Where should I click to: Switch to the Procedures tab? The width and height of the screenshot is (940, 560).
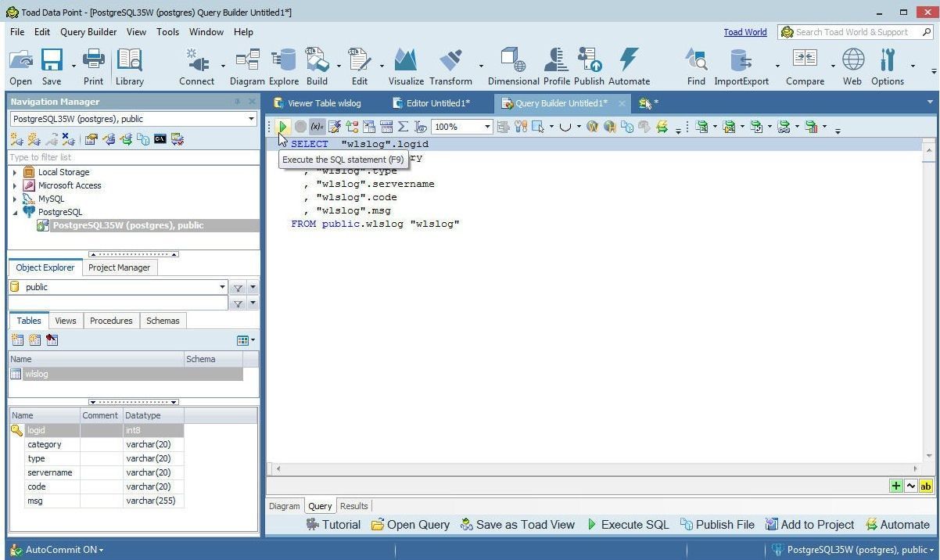[x=111, y=321]
